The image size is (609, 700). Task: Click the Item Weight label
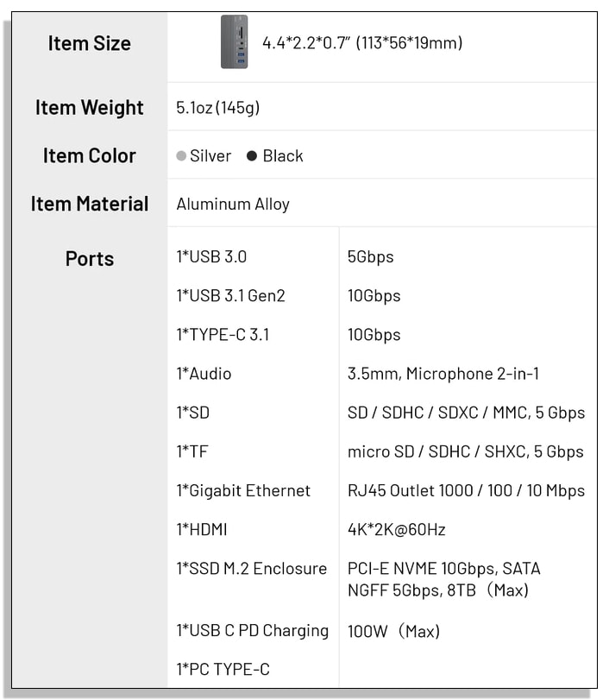pyautogui.click(x=90, y=108)
